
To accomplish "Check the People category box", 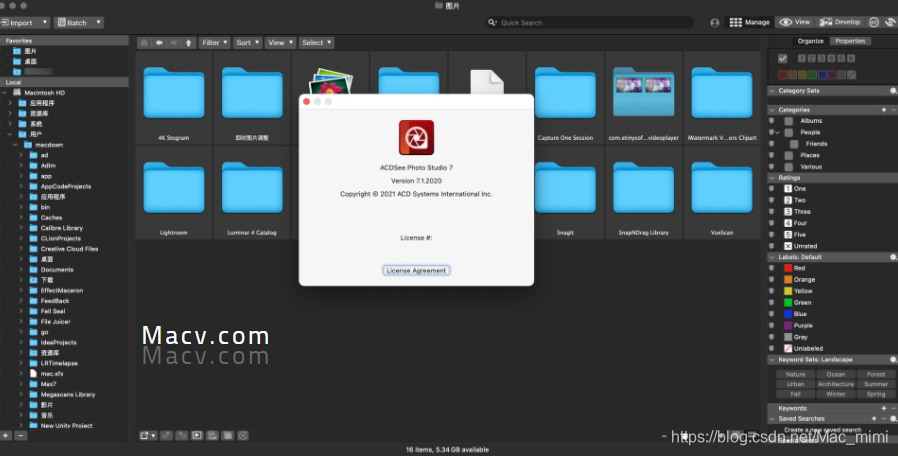I will click(x=789, y=132).
